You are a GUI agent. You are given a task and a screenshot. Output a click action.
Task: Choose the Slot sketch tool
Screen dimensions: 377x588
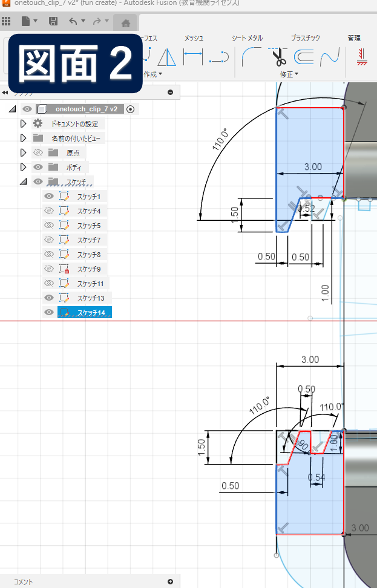pos(219,57)
